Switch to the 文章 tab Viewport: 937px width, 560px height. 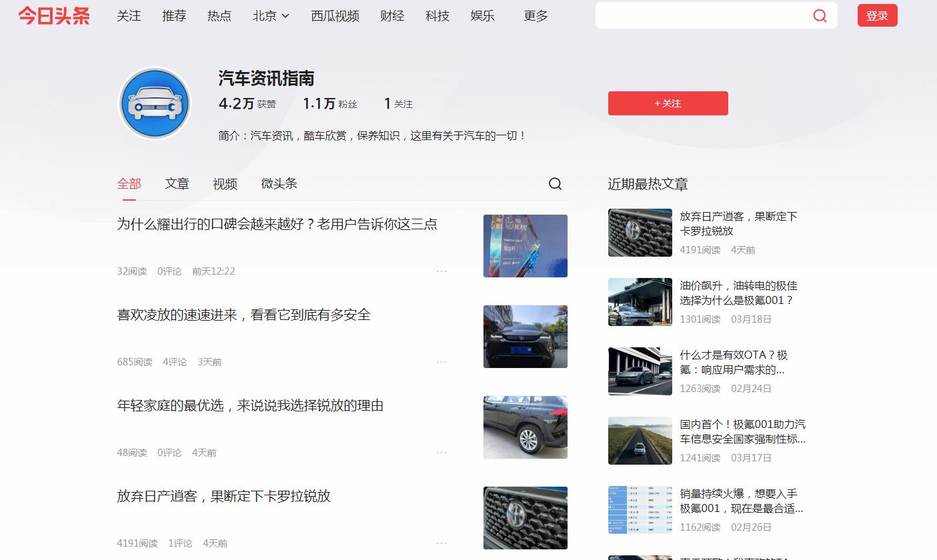[177, 184]
